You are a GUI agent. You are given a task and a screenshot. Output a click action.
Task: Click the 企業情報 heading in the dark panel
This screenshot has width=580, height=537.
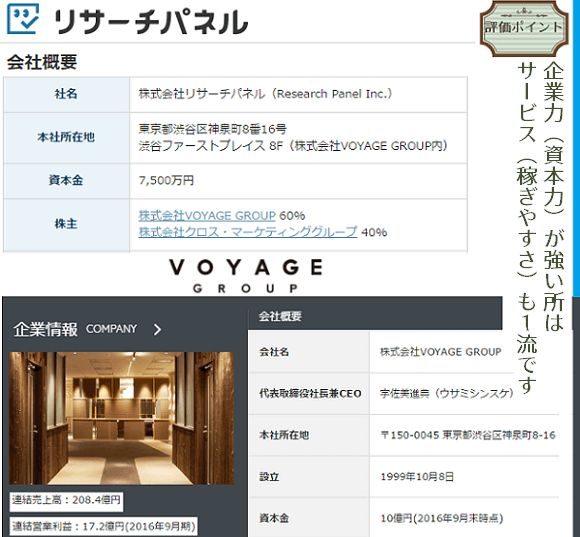point(45,329)
